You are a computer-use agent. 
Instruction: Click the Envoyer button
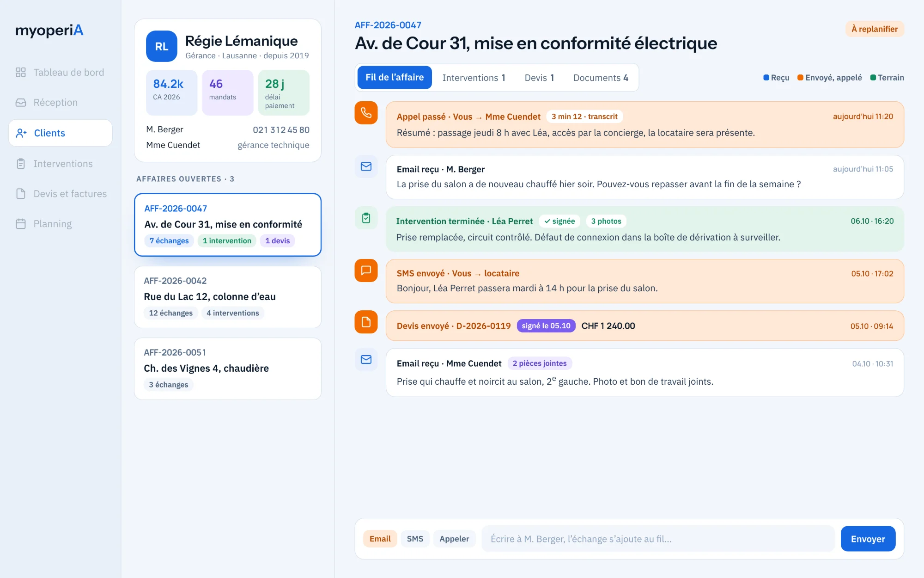click(868, 539)
